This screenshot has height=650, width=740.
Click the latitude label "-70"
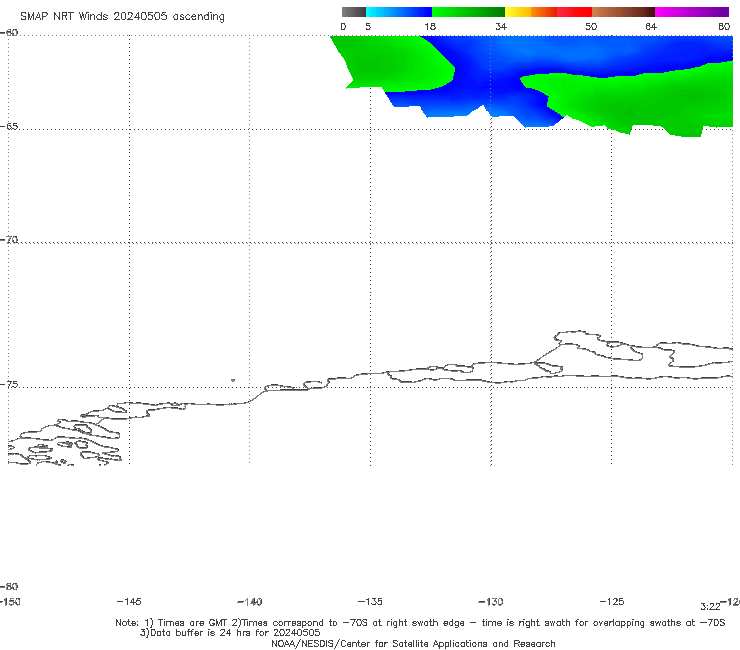tap(9, 240)
